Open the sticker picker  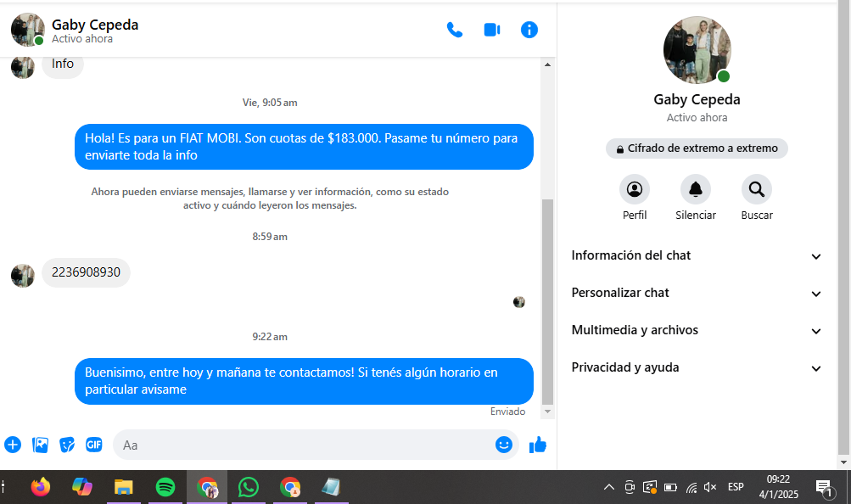(x=67, y=445)
